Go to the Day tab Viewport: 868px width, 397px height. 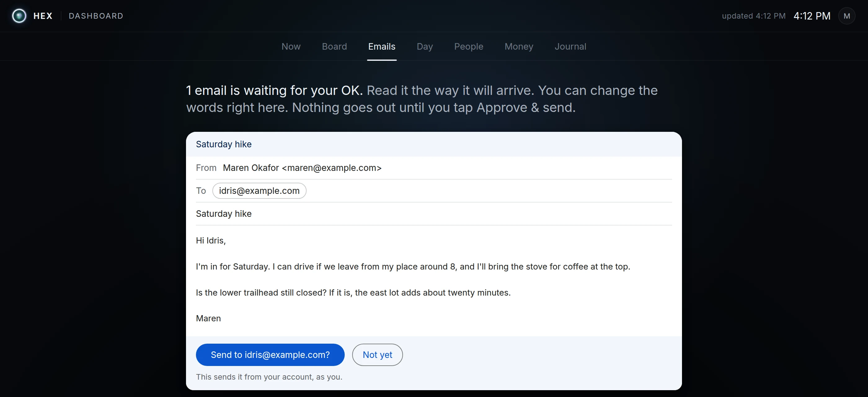click(x=425, y=47)
